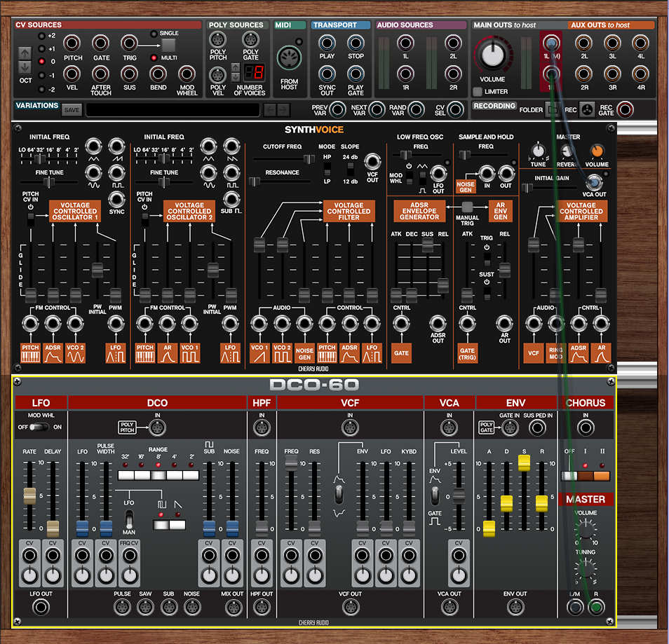Click the Aux Outs 4R jack
The width and height of the screenshot is (669, 644).
(x=640, y=74)
